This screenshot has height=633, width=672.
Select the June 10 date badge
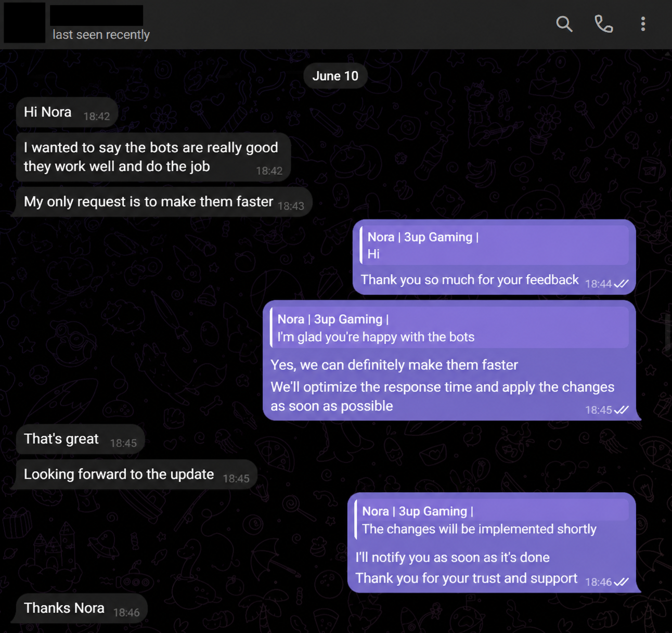tap(335, 76)
